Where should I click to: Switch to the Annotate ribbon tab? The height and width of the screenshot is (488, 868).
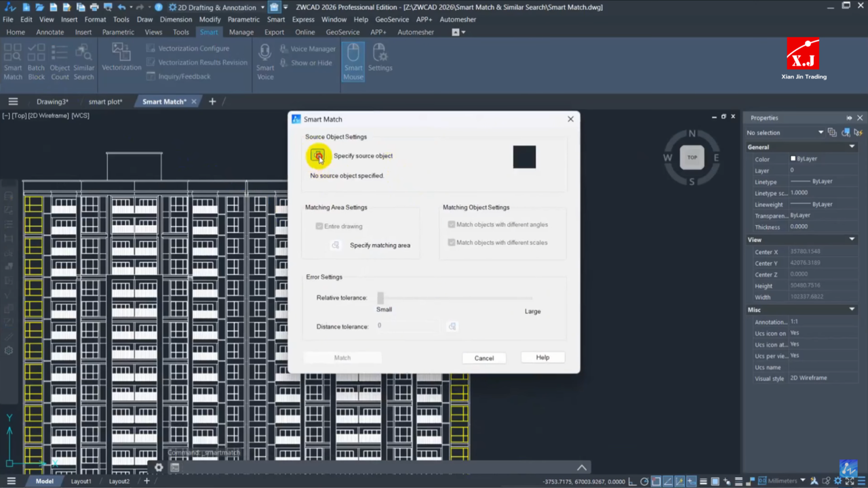[50, 32]
